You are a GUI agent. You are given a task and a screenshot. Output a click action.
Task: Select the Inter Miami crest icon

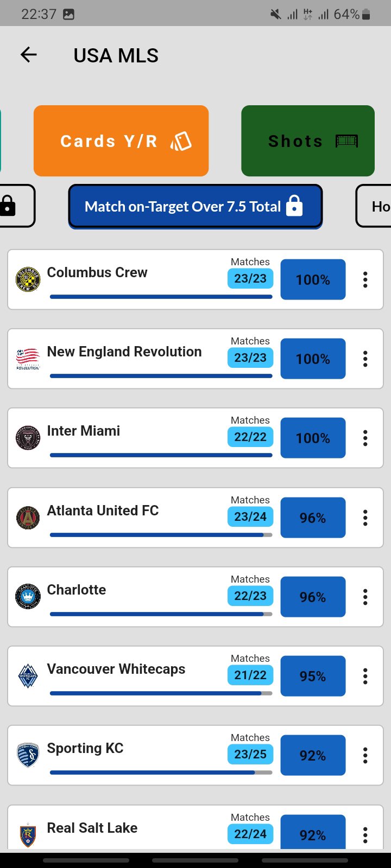28,438
